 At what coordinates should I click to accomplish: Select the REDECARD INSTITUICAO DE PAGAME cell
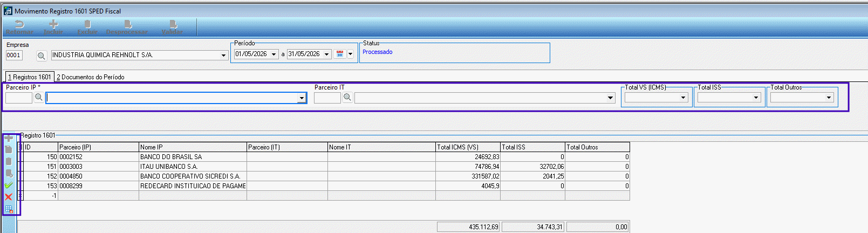point(193,186)
